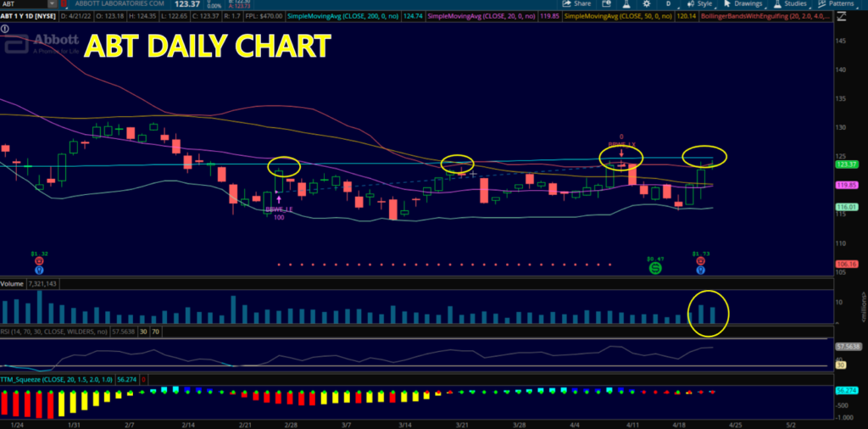Screen dimensions: 868x429
Task: Click the flask icon next to gear
Action: (626, 3)
